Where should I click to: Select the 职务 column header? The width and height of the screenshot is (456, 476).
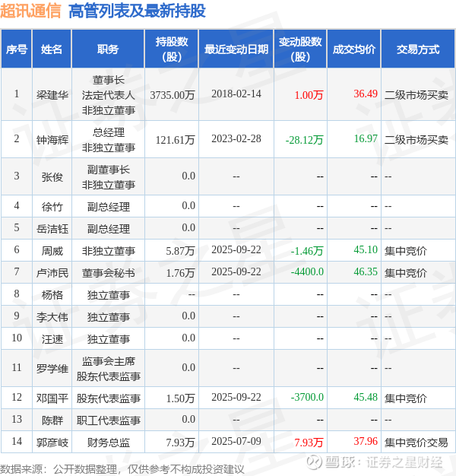(x=108, y=49)
